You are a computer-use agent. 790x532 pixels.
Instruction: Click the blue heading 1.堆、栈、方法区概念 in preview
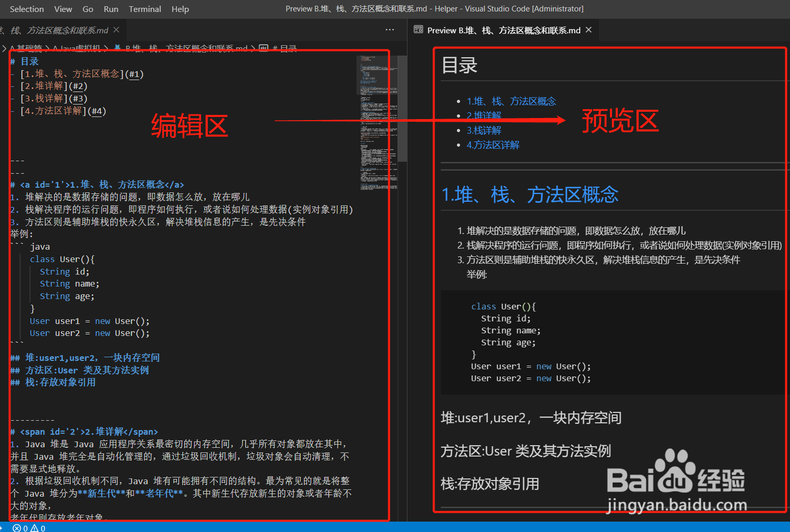[x=530, y=194]
